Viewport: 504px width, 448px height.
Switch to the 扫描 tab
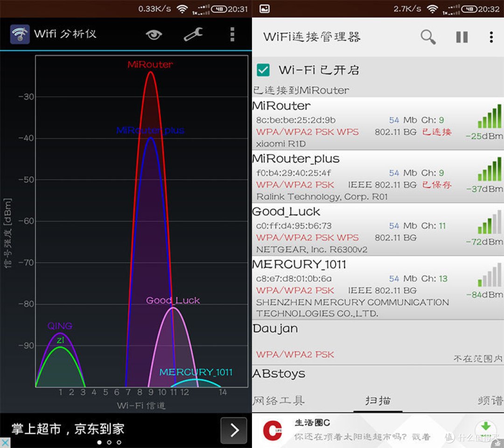pyautogui.click(x=378, y=400)
